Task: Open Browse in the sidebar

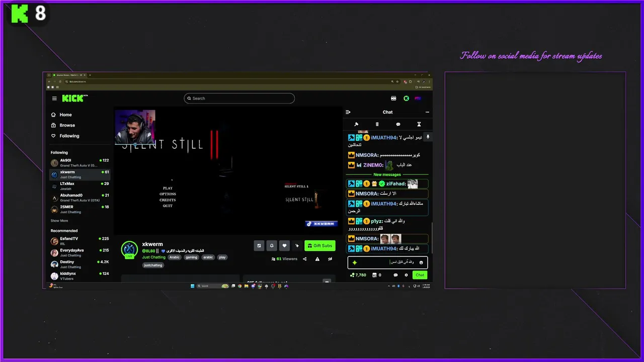Action: coord(63,125)
